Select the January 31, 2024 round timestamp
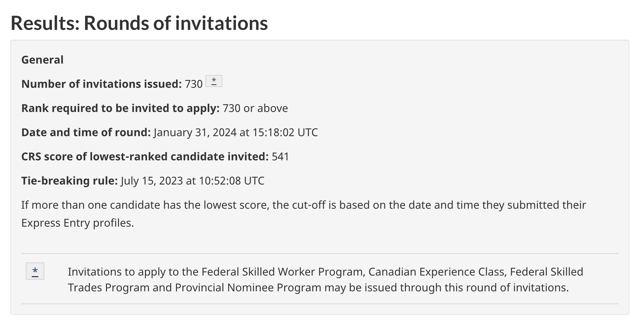Image resolution: width=644 pixels, height=331 pixels. point(236,132)
